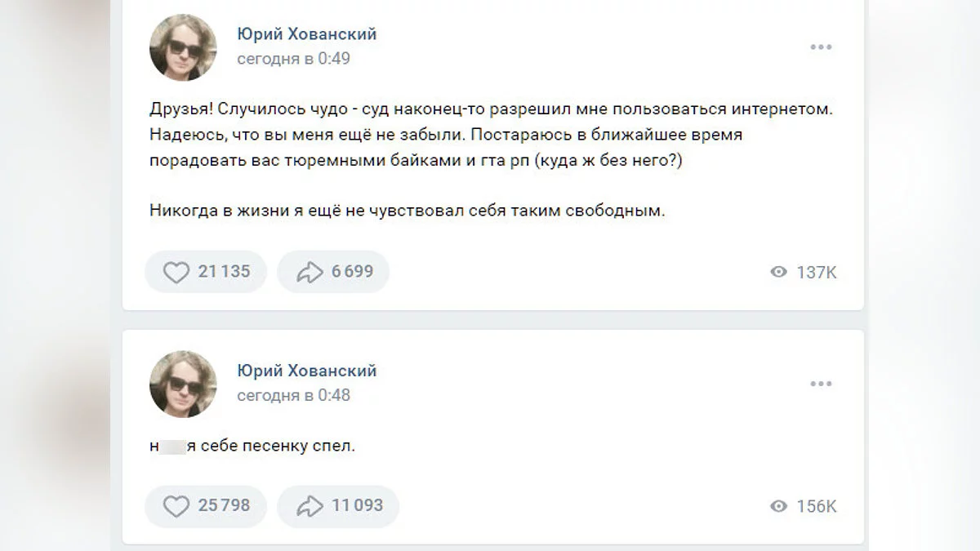The height and width of the screenshot is (551, 980).
Task: Click the 25 798 likes count
Action: tap(224, 506)
